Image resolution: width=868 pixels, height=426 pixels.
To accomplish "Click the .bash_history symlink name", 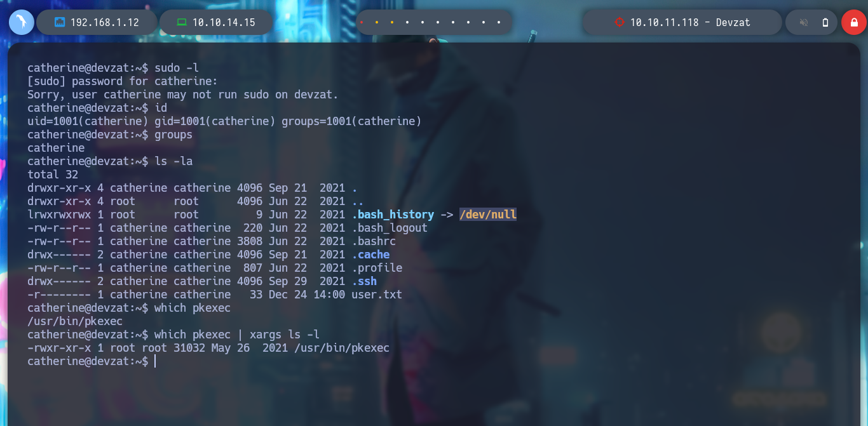I will pos(393,215).
